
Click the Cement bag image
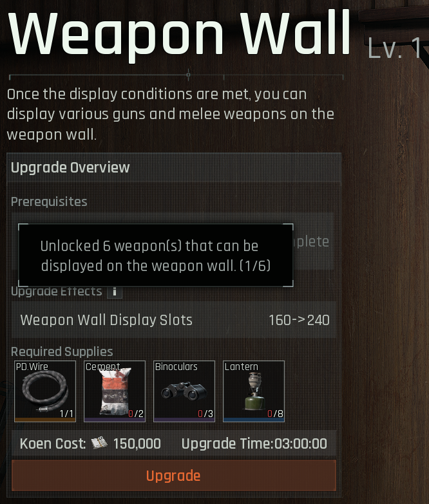click(x=115, y=392)
